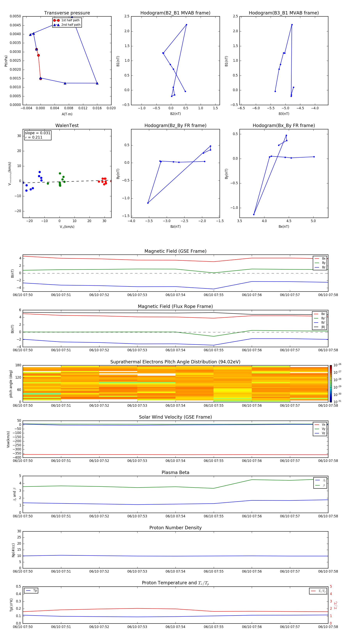
Task: Click the lowest data point in the Bz_By hodogram
Action: coord(148,203)
